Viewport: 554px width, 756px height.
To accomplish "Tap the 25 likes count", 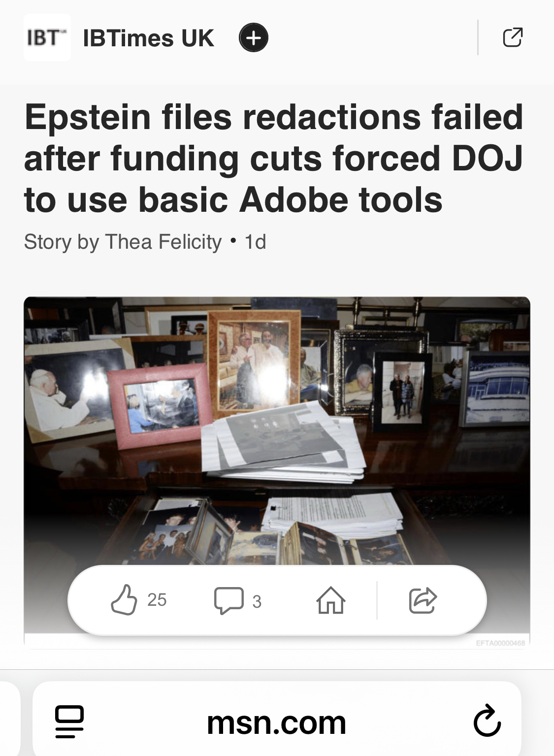I will click(157, 600).
